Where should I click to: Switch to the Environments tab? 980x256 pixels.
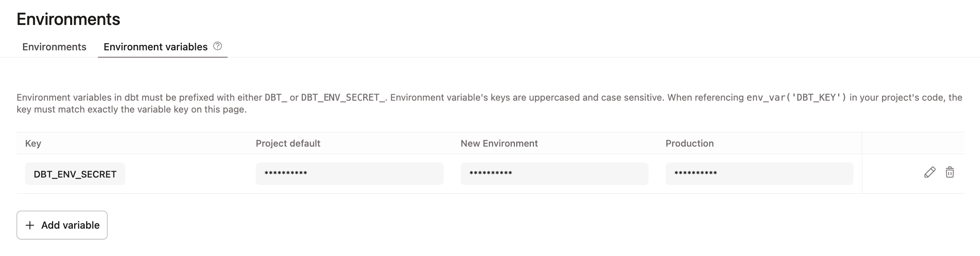pyautogui.click(x=54, y=47)
